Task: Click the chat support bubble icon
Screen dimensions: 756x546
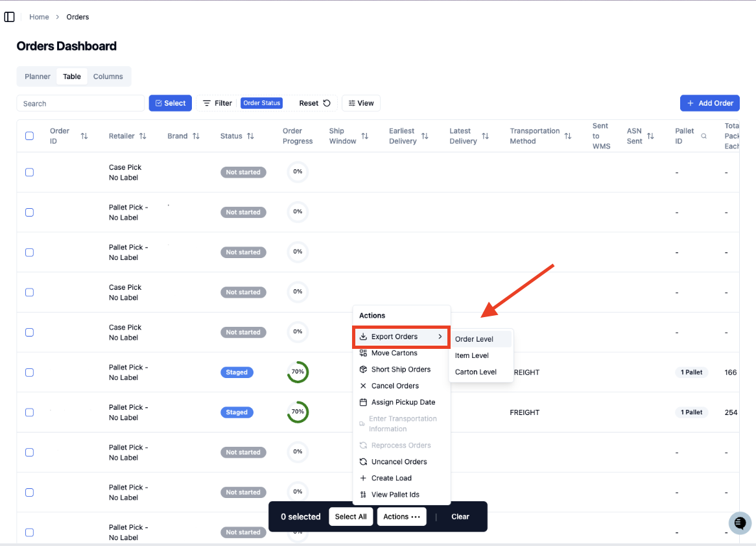Action: pos(740,523)
